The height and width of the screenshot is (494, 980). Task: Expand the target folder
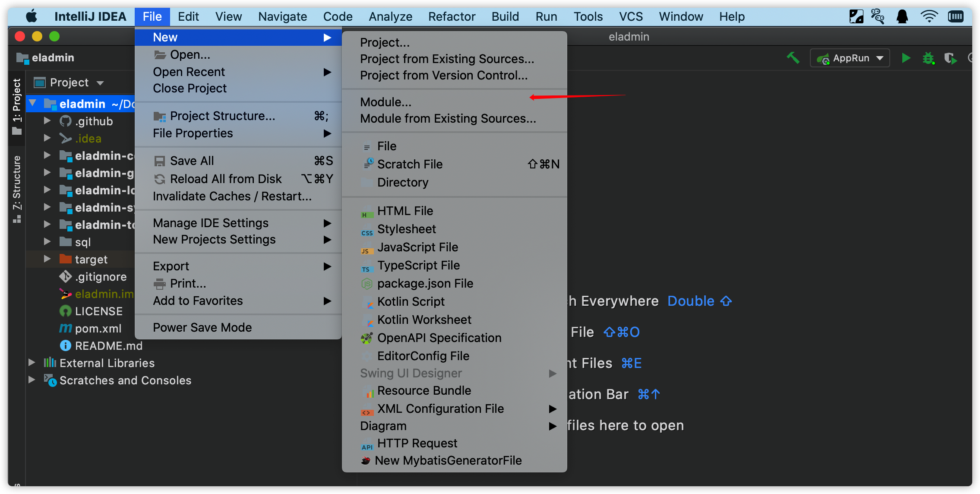(47, 259)
